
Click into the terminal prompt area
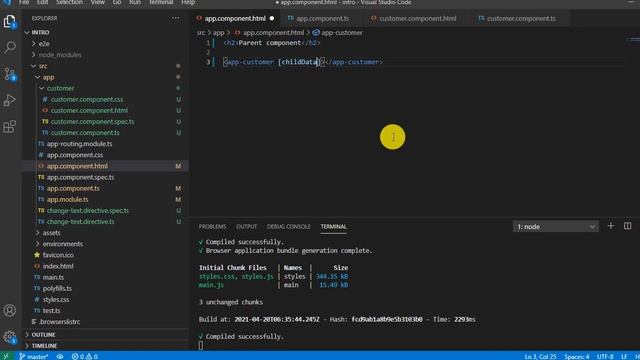click(200, 345)
